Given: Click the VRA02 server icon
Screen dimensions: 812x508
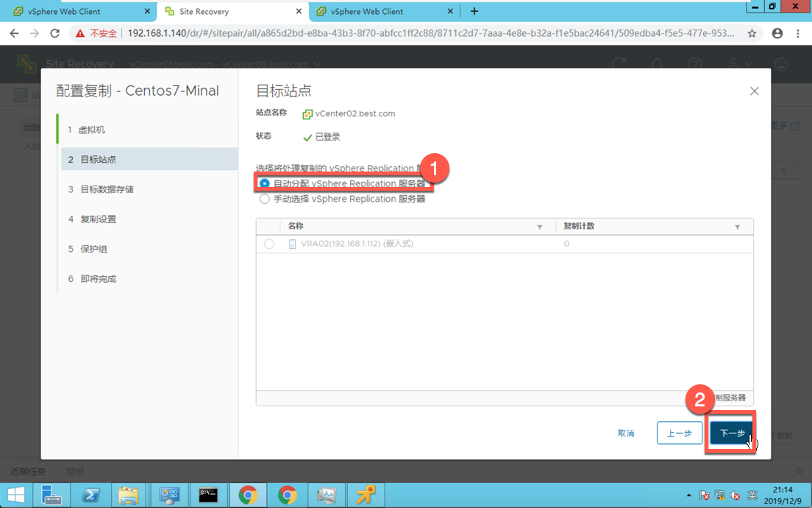Looking at the screenshot, I should pos(292,244).
